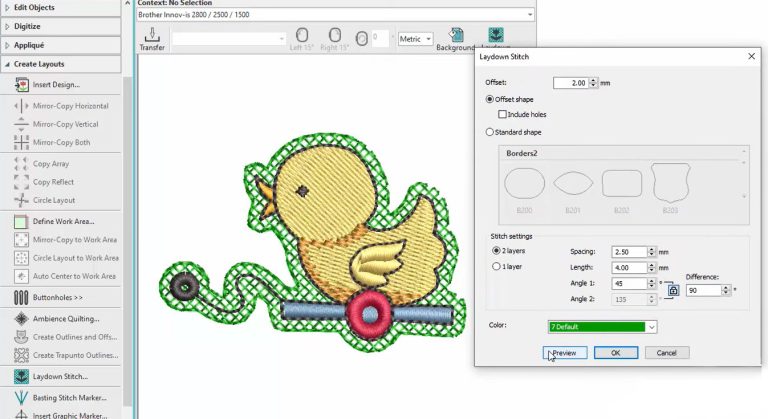The width and height of the screenshot is (768, 419).
Task: Open the empty toolbar combo box
Action: point(229,39)
